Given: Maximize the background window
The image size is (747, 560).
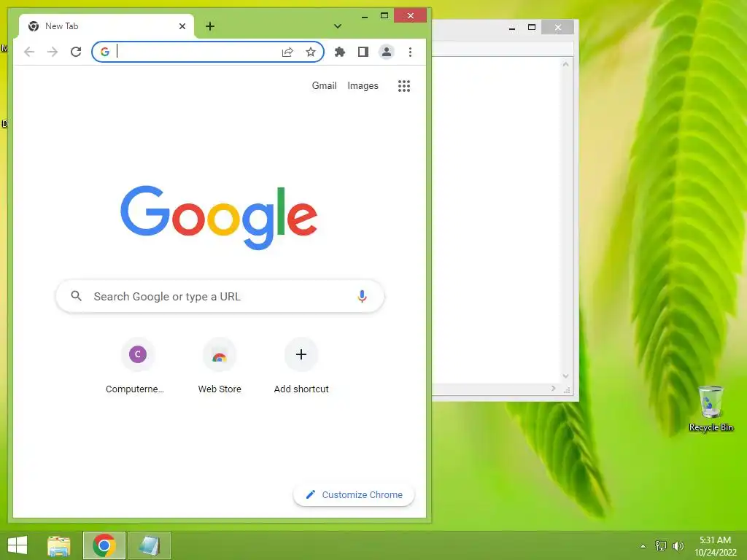Looking at the screenshot, I should tap(532, 28).
